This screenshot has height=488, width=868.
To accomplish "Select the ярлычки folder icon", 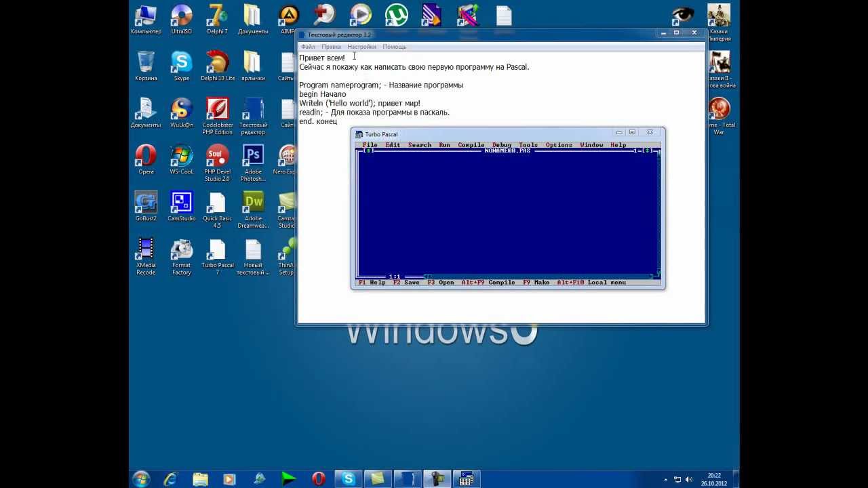I will (253, 66).
